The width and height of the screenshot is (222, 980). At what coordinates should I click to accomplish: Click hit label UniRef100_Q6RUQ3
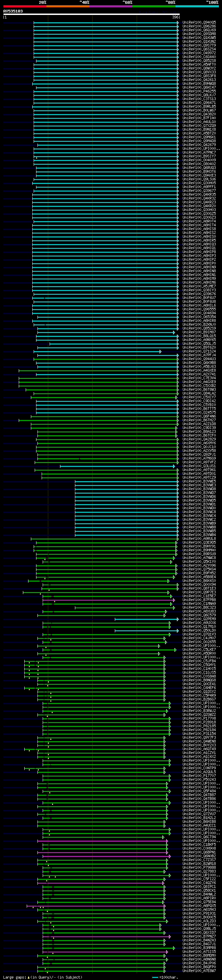point(199,168)
